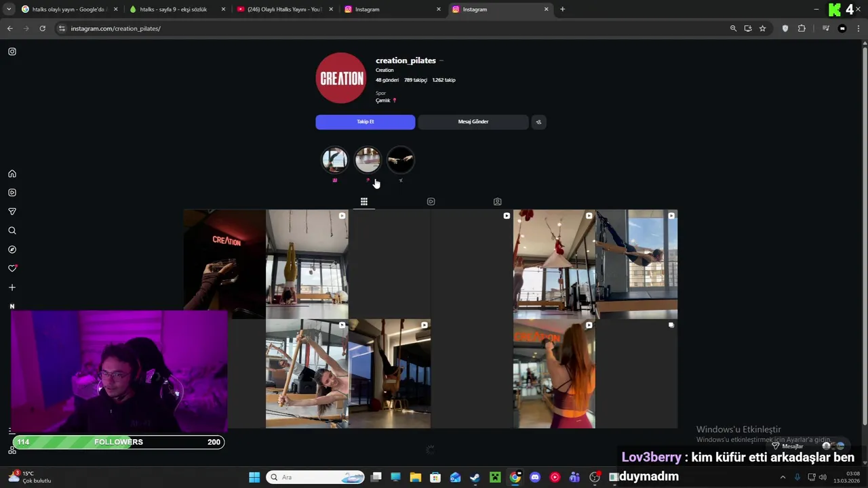This screenshot has width=868, height=488.
Task: Open Notifications heart icon in sidebar
Action: 12,268
